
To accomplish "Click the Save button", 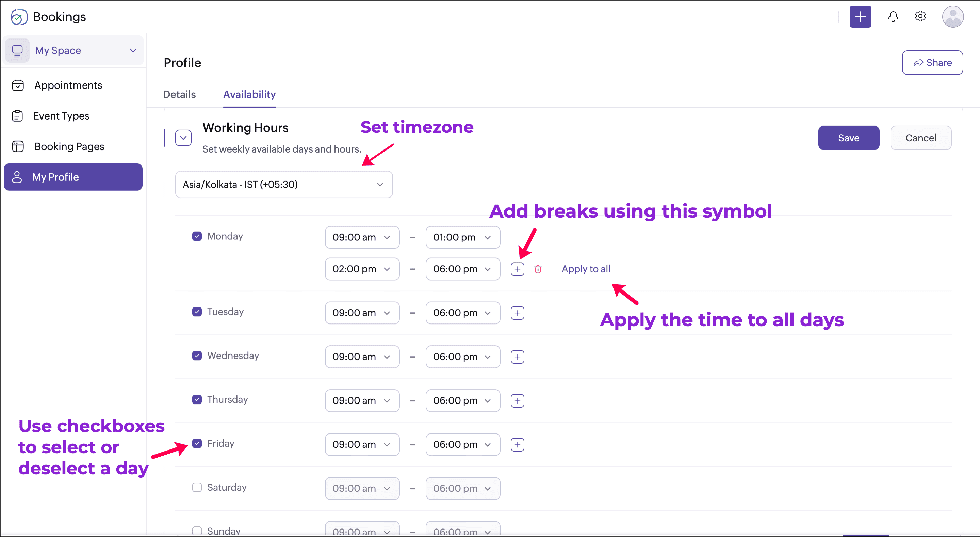I will pyautogui.click(x=848, y=138).
